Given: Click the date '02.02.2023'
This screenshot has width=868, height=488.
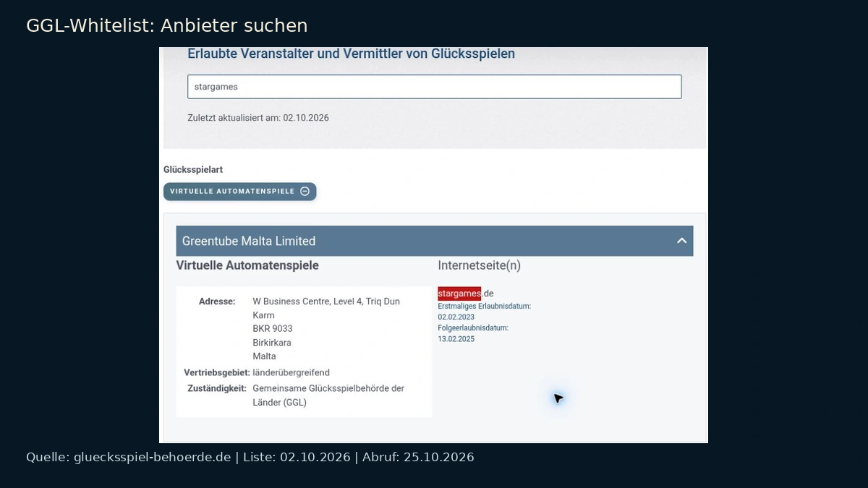Looking at the screenshot, I should click(456, 317).
